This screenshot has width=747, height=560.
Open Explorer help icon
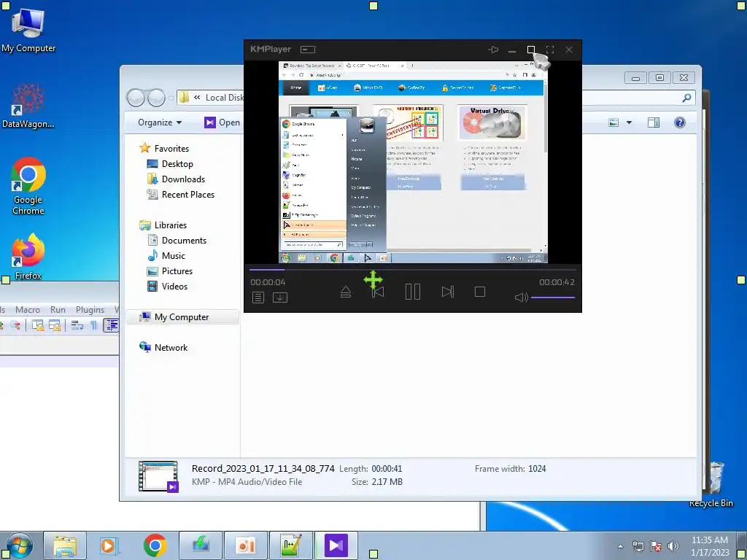[680, 122]
